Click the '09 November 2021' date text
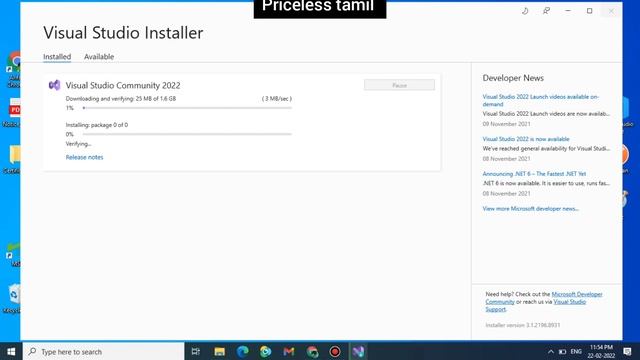 point(507,124)
